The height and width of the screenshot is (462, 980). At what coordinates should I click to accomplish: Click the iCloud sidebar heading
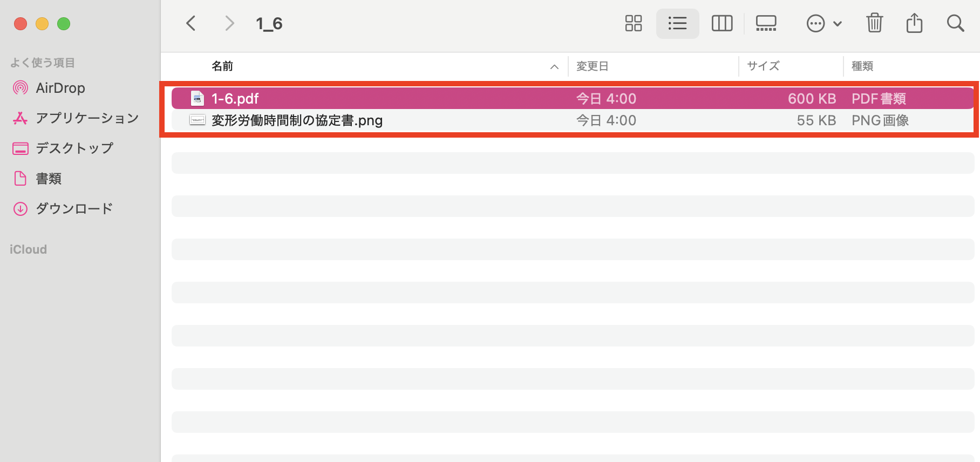coord(28,249)
